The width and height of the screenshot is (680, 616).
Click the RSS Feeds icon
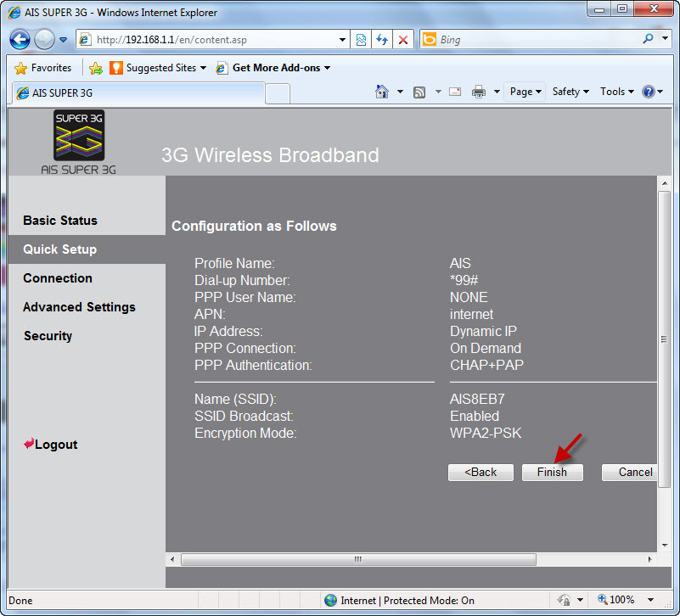click(419, 92)
